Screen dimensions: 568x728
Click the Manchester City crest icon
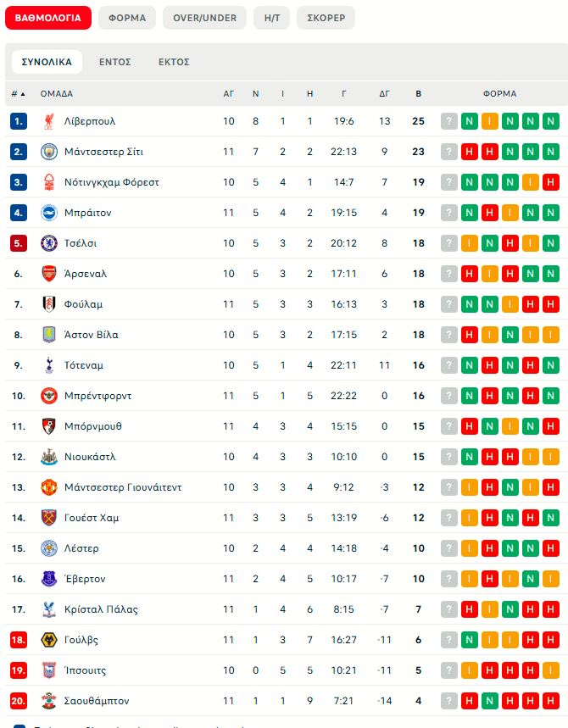pos(48,152)
